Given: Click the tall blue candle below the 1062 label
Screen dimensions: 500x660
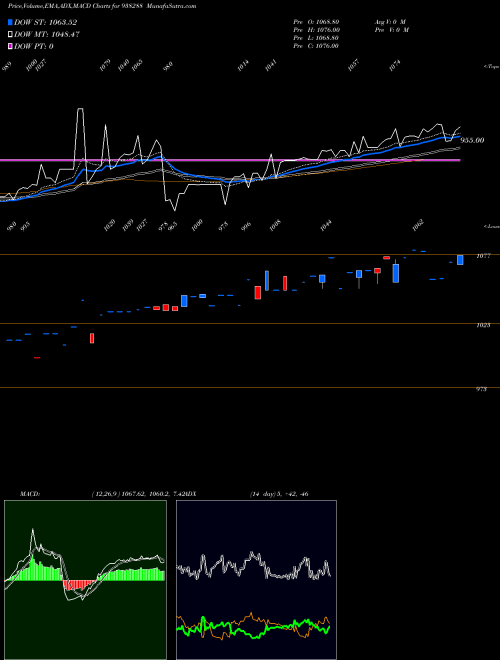Looking at the screenshot, I should pyautogui.click(x=396, y=271).
